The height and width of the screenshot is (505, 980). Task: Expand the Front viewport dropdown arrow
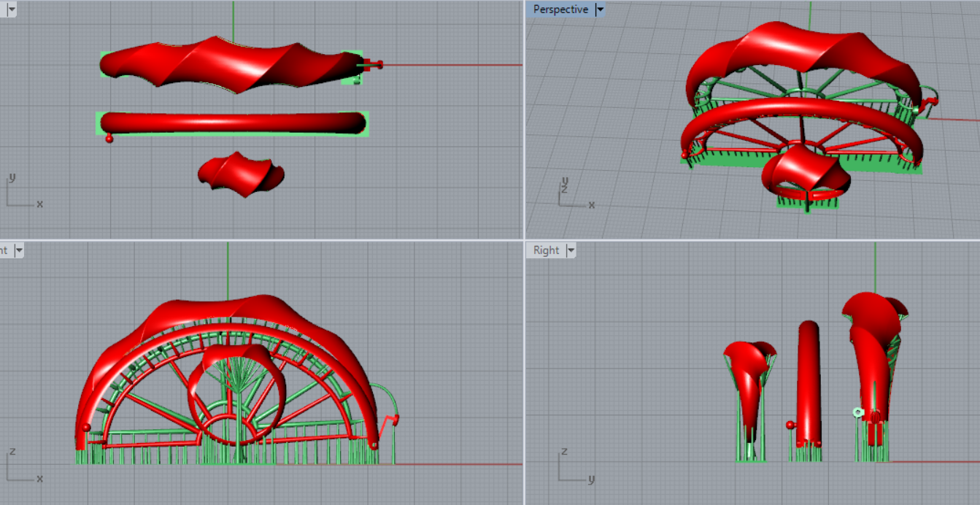(19, 250)
